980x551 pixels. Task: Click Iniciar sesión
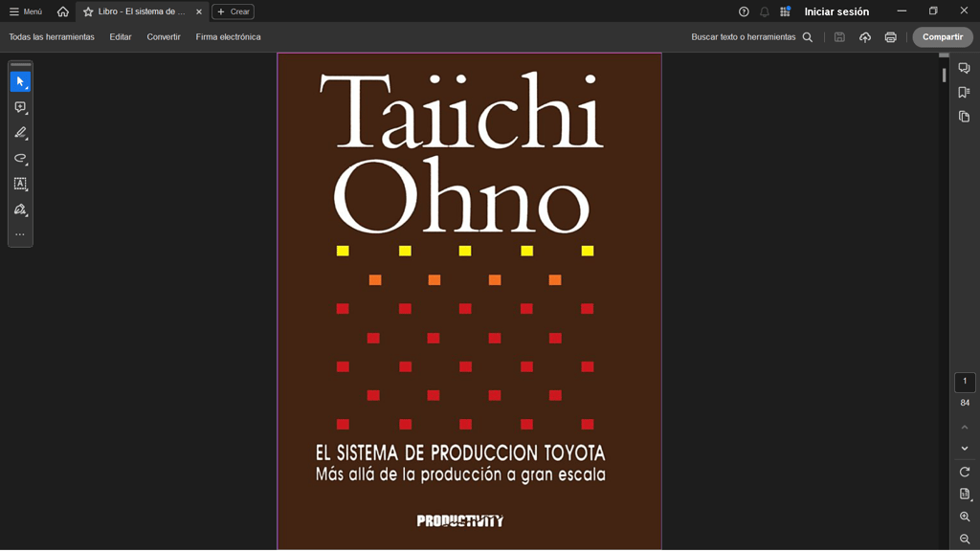(x=836, y=11)
